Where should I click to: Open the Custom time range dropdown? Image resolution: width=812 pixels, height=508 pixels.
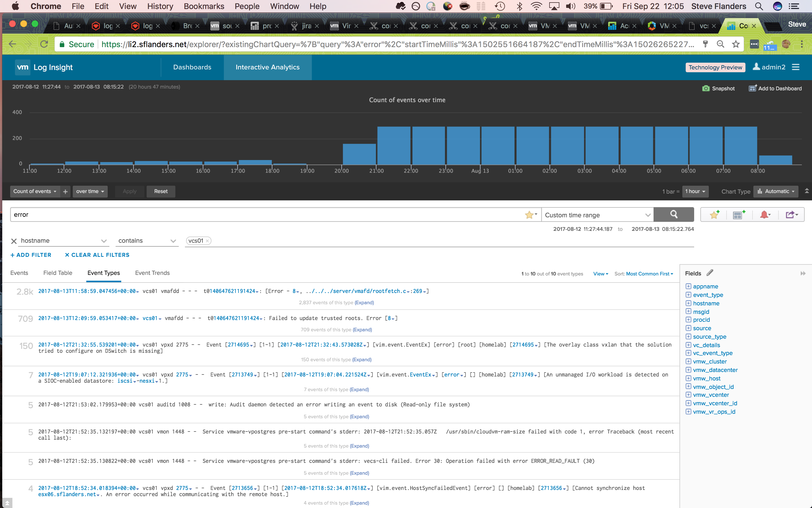click(x=598, y=215)
